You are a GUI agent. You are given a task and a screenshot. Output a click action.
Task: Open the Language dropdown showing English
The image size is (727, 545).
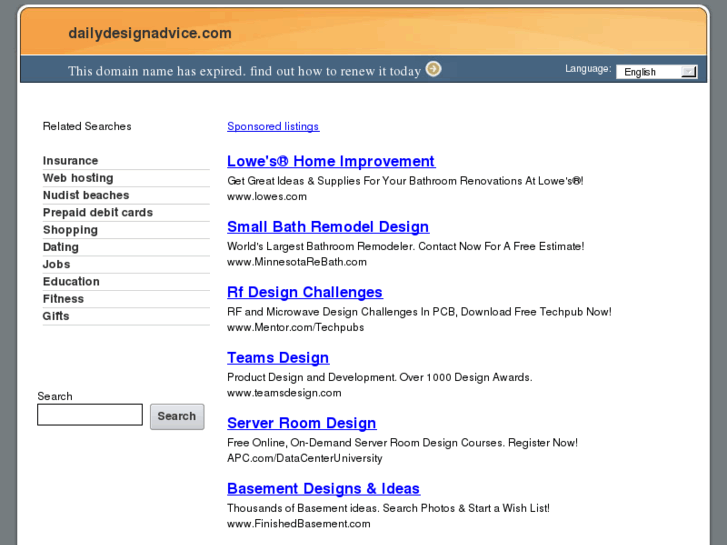(x=657, y=72)
